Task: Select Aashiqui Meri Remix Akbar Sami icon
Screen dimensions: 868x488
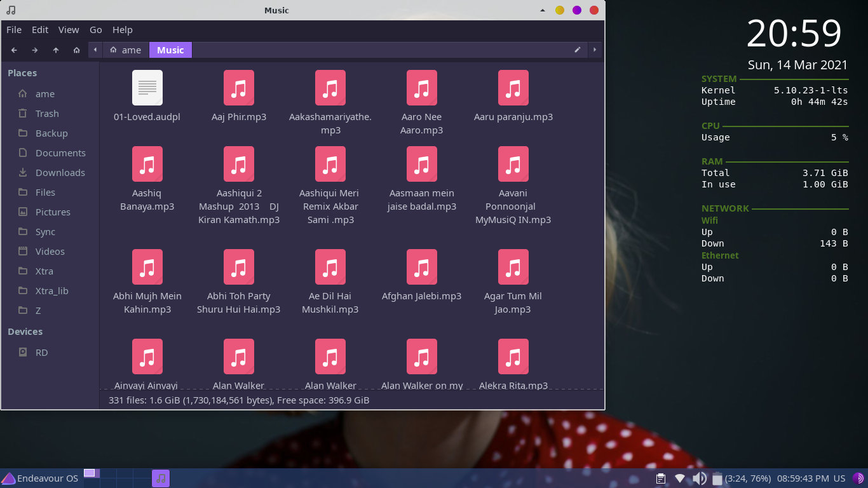Action: pyautogui.click(x=330, y=164)
